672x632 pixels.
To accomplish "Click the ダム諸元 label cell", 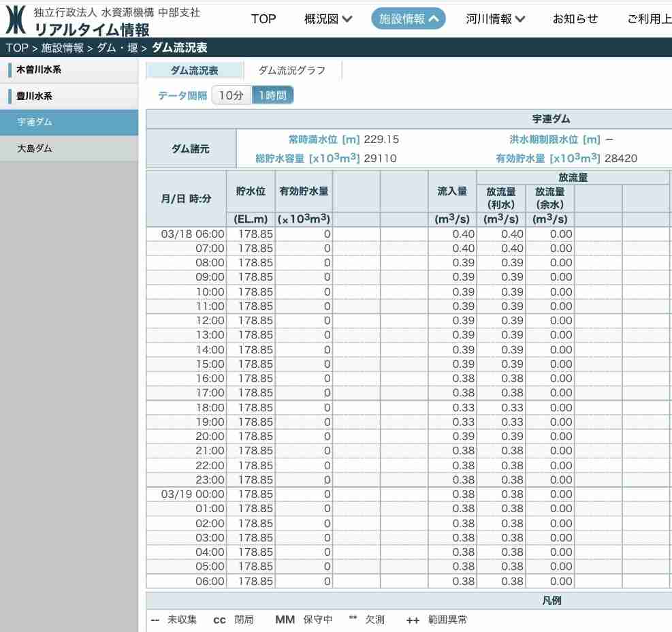I will point(191,148).
